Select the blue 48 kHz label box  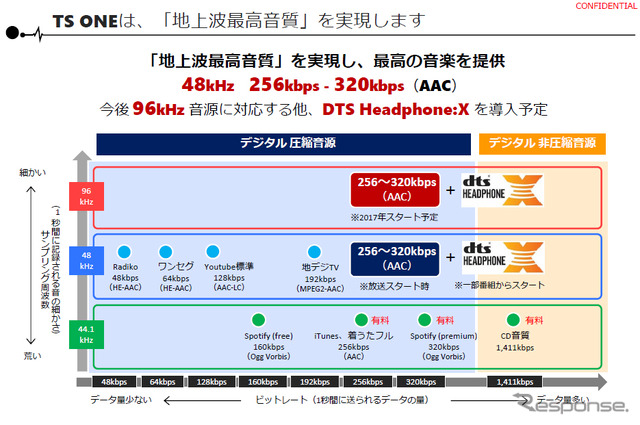coord(86,260)
